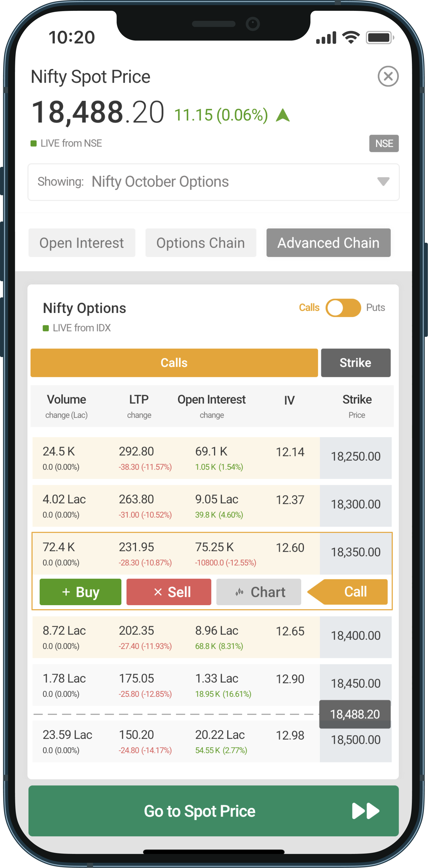Viewport: 428px width, 868px height.
Task: Open the Nifty October Options dropdown
Action: (x=213, y=182)
